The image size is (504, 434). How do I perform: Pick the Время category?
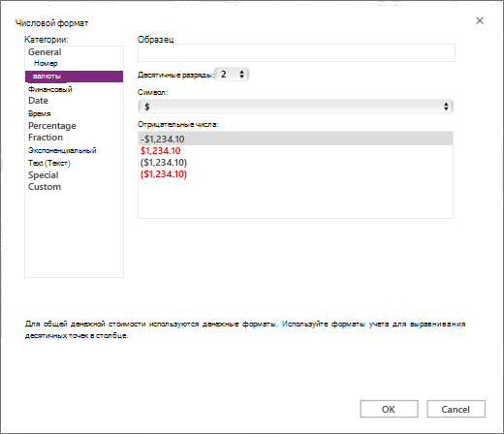click(39, 113)
